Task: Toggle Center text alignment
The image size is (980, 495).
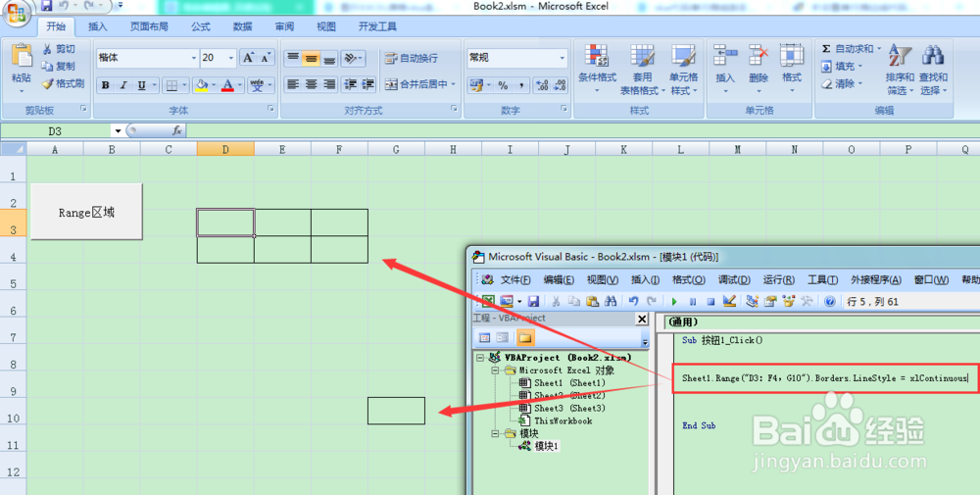Action: pyautogui.click(x=311, y=84)
